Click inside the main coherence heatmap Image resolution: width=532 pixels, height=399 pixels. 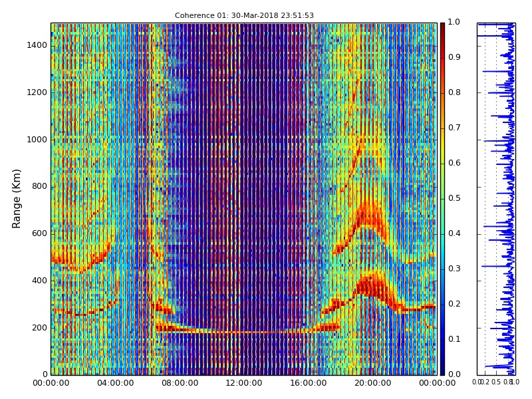point(244,199)
